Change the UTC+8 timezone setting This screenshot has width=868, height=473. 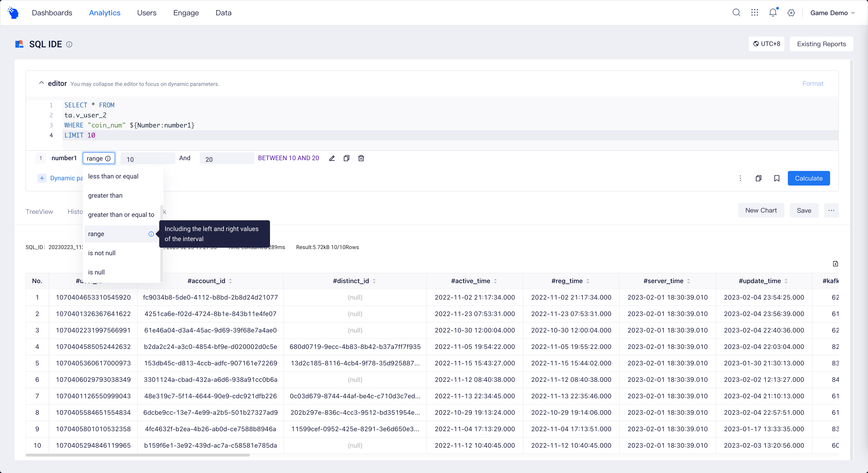pyautogui.click(x=767, y=44)
